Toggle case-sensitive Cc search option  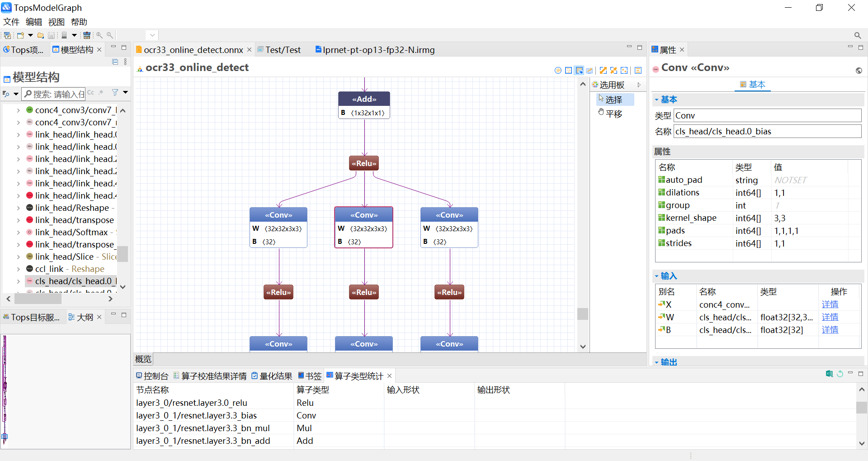pos(91,92)
